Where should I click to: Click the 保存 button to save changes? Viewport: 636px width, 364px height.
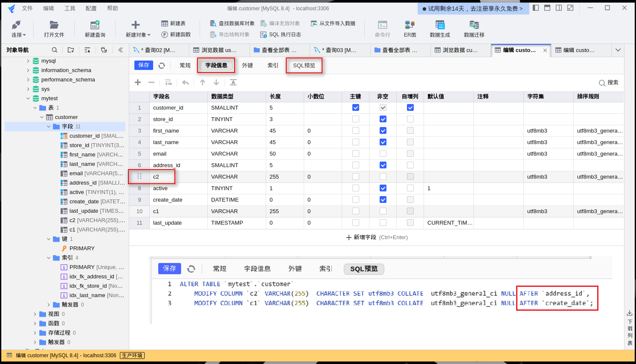tap(143, 65)
